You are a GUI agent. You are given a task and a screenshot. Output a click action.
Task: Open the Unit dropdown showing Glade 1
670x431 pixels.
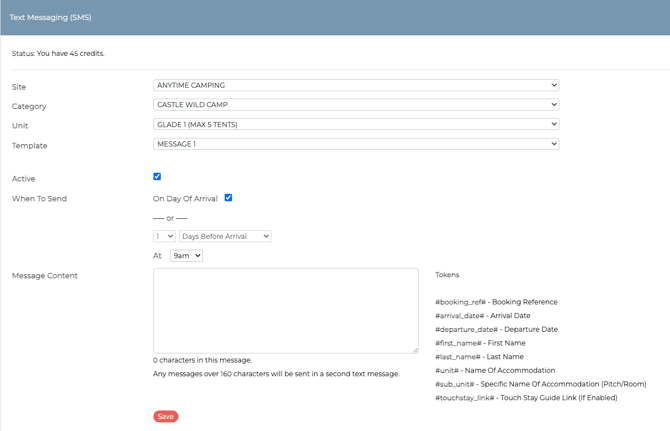(355, 125)
